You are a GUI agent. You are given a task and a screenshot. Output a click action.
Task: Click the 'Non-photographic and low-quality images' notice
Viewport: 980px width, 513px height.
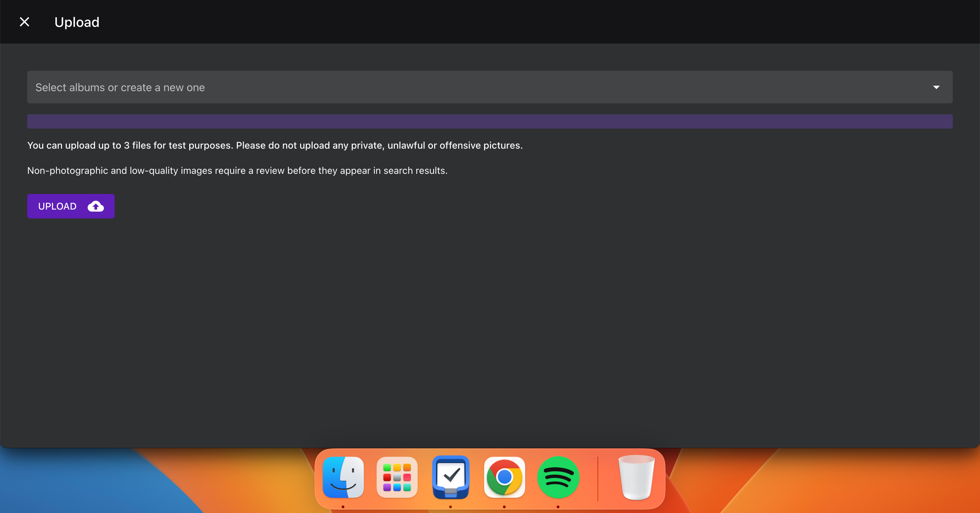coord(237,171)
